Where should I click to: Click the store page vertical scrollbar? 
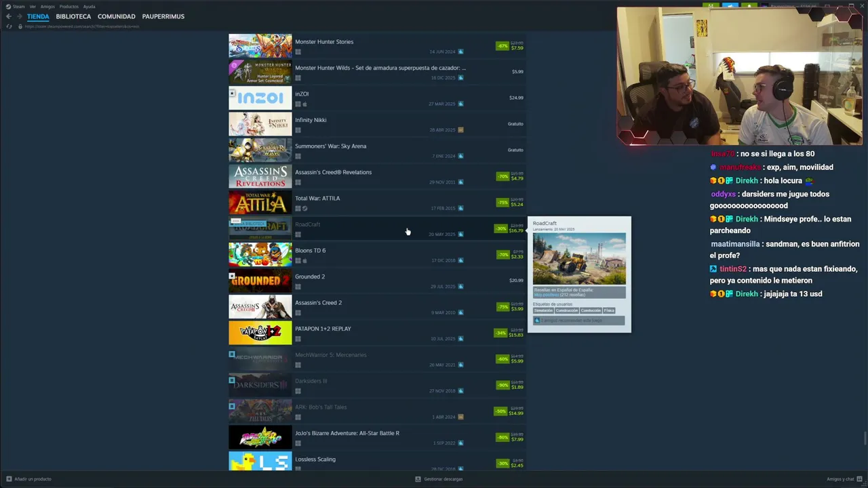pos(865,439)
